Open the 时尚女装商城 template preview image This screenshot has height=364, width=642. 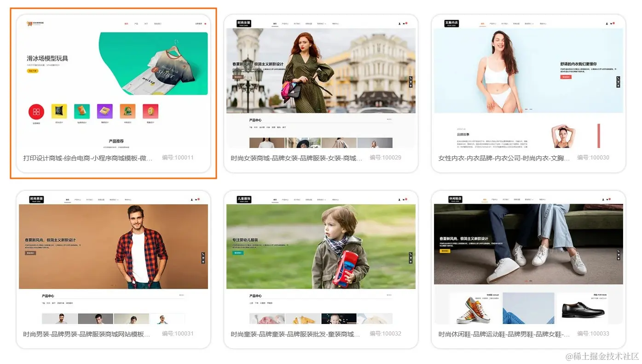coord(321,83)
